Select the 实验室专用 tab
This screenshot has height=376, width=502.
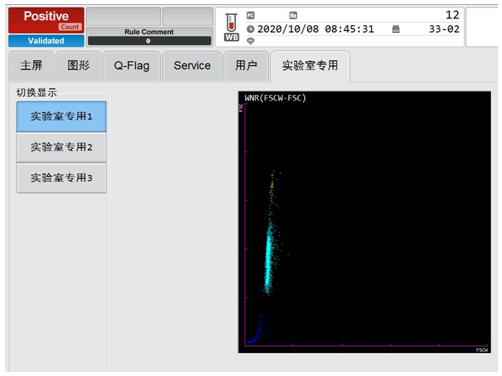pos(310,66)
